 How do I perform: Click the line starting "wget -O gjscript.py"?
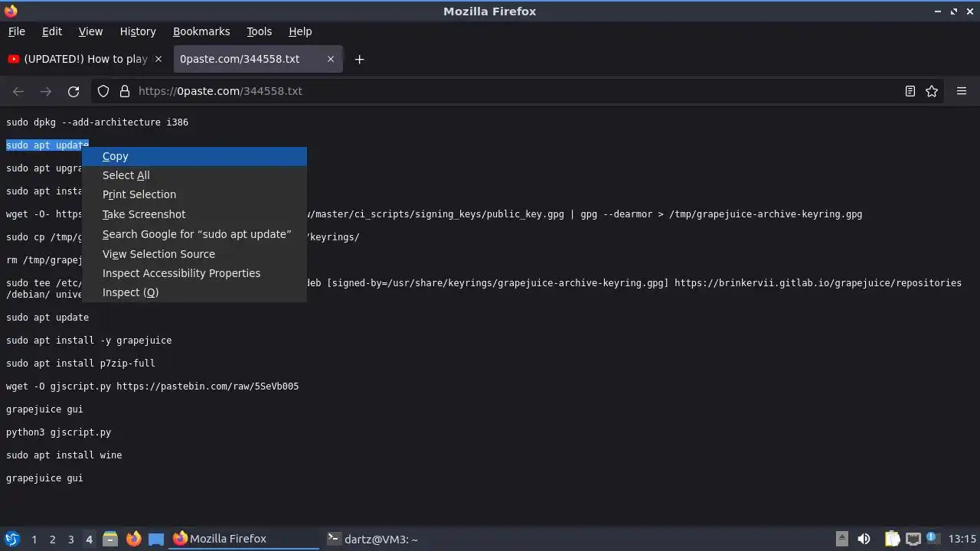152,386
